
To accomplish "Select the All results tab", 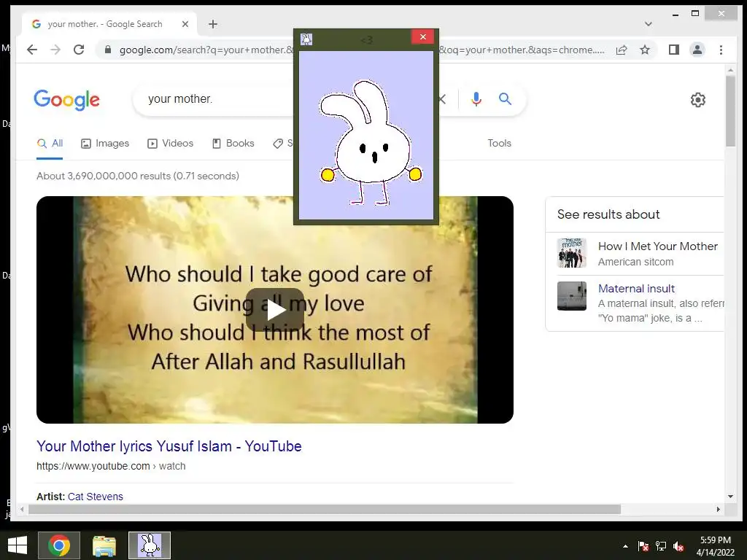I will point(50,144).
